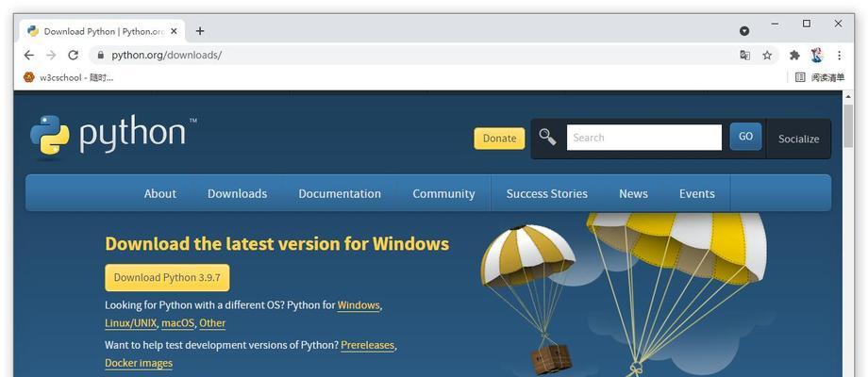Viewport: 868px width, 377px height.
Task: Click the address bar URL
Action: [x=167, y=55]
